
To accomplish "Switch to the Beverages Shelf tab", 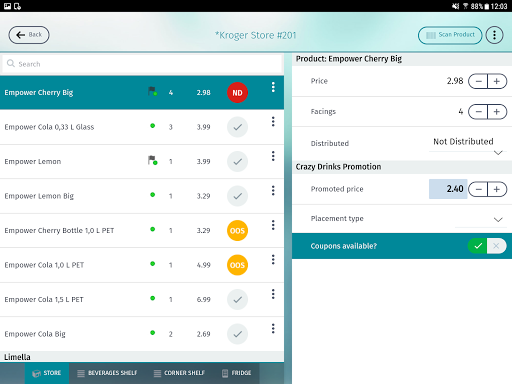I will pos(107,373).
